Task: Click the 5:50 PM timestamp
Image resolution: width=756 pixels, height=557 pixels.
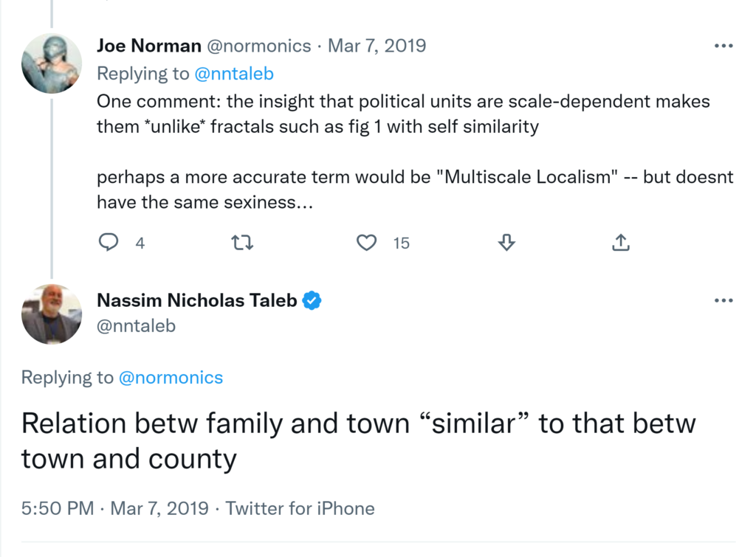Action: coord(58,508)
